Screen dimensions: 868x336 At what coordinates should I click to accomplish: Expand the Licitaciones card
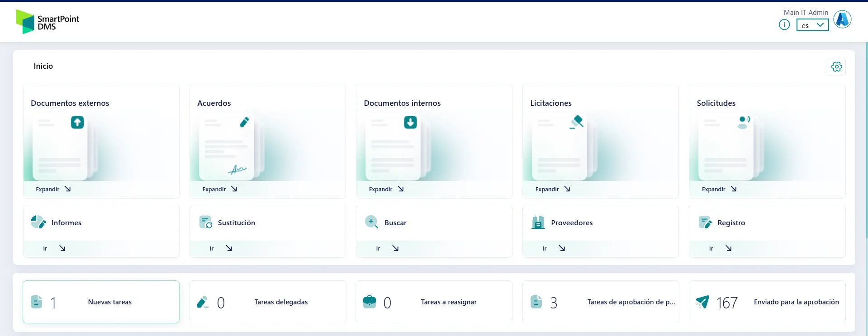[x=552, y=189]
